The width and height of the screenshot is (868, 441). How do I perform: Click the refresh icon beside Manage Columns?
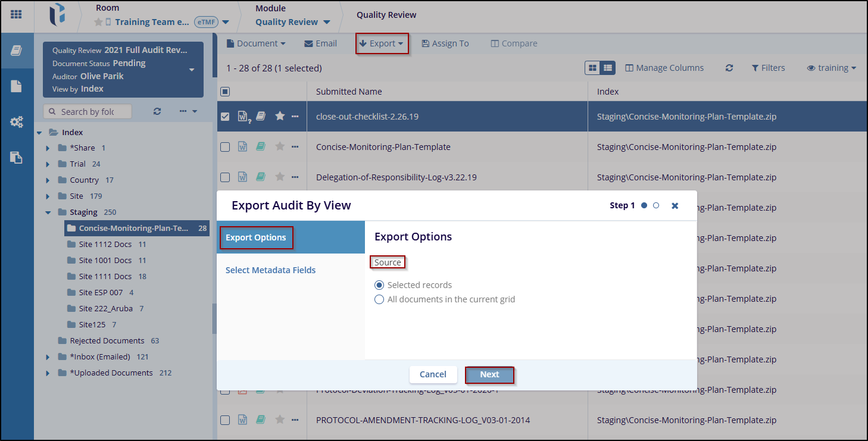(x=729, y=68)
